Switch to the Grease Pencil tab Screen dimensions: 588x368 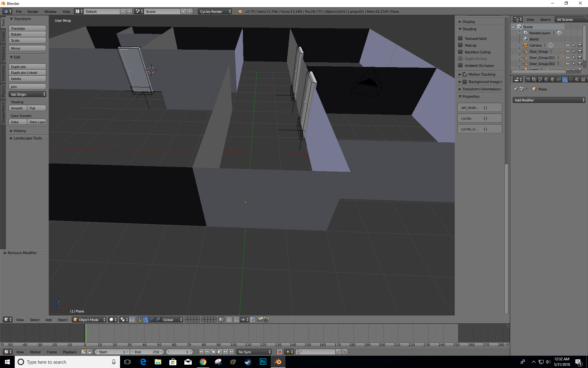[3, 113]
